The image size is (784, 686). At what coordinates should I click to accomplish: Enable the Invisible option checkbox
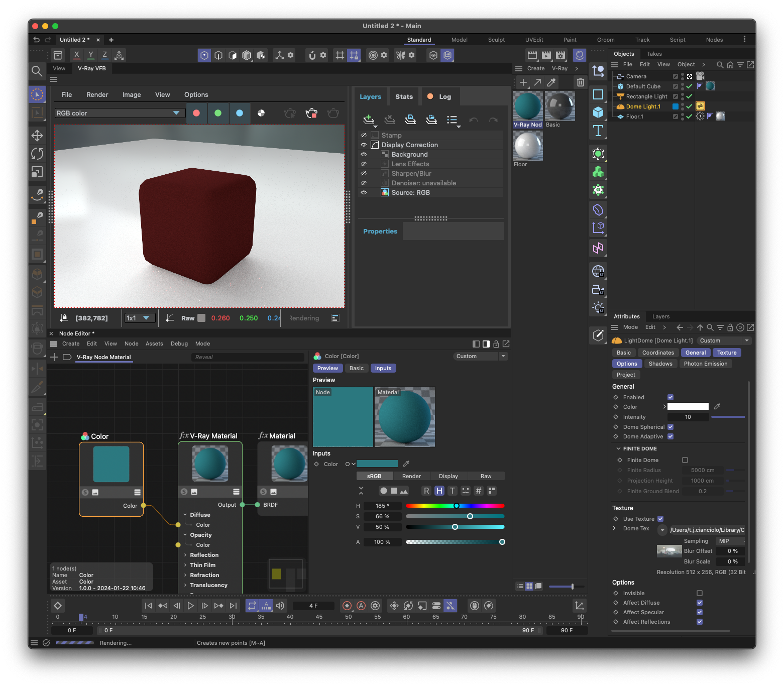[x=700, y=593]
